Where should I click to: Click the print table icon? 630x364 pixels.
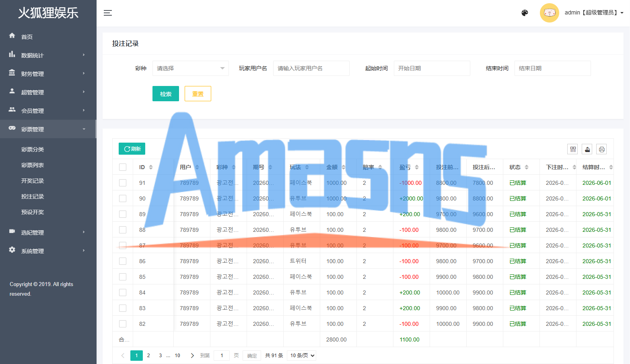pyautogui.click(x=602, y=149)
